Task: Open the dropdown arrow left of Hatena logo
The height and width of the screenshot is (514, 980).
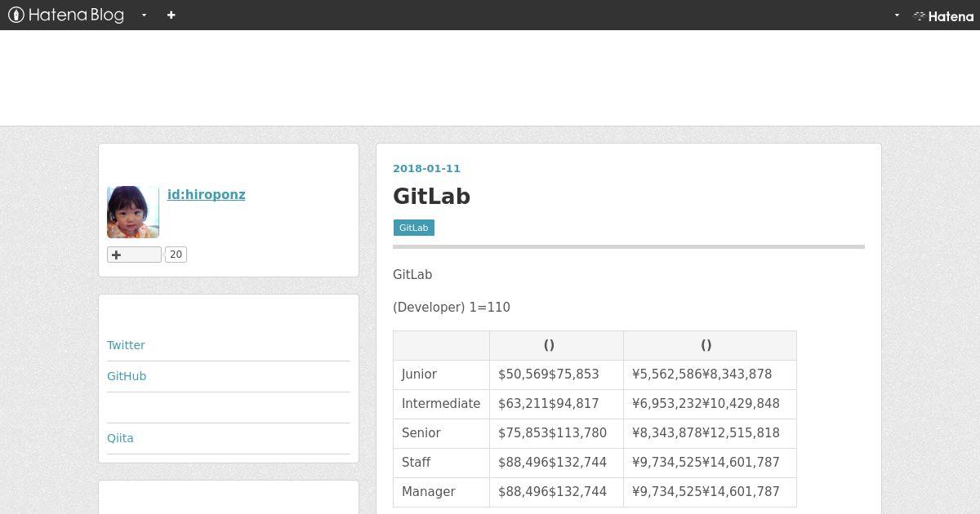Action: 897,16
